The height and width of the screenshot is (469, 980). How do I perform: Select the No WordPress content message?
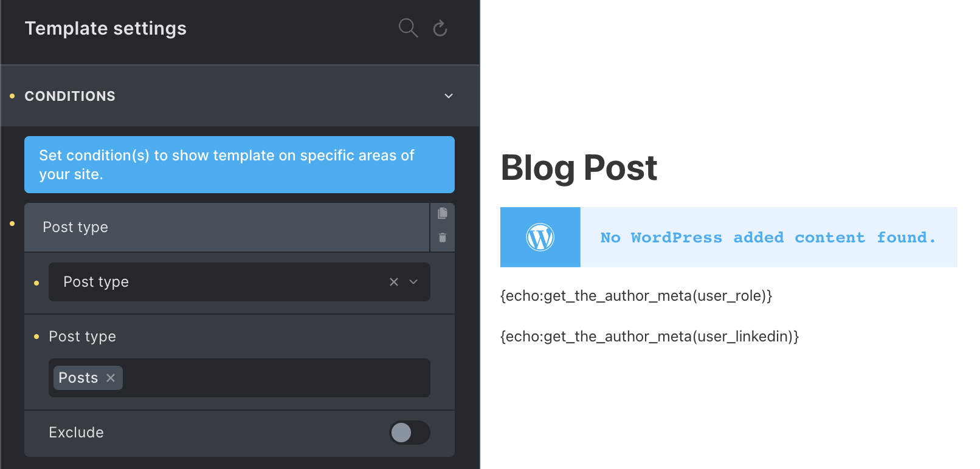pyautogui.click(x=768, y=238)
